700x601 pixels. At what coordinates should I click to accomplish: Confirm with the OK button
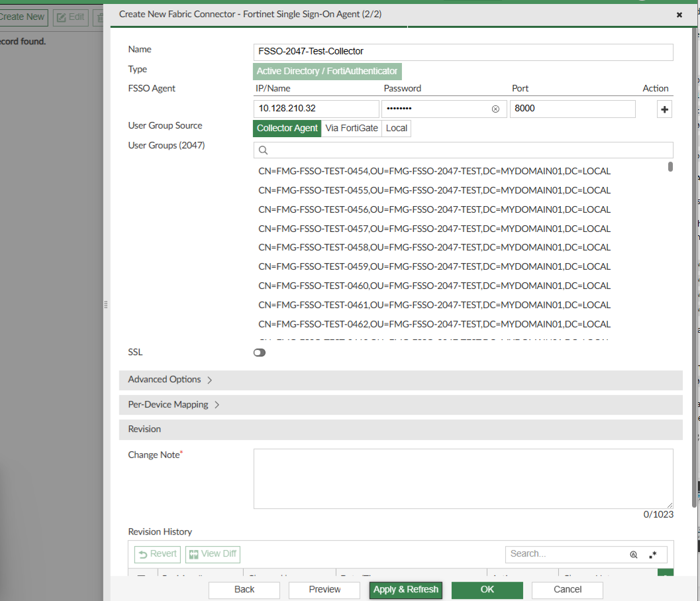pos(487,590)
